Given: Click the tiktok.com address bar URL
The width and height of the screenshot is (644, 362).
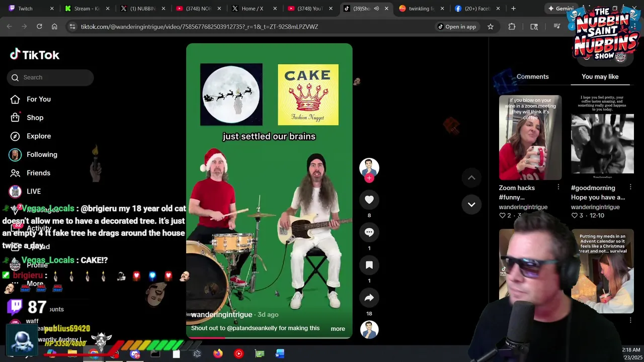Looking at the screenshot, I should click(x=199, y=27).
